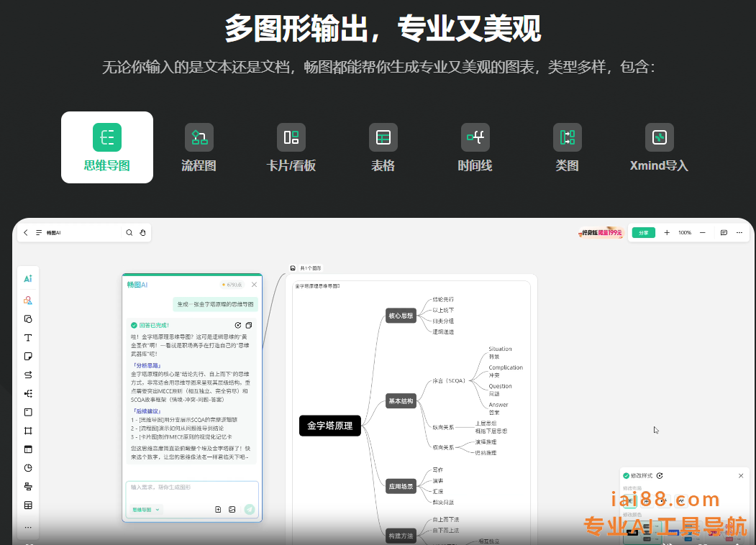Viewport: 756px width, 545px height.
Task: Select the 应用场景 mind map node
Action: [401, 486]
